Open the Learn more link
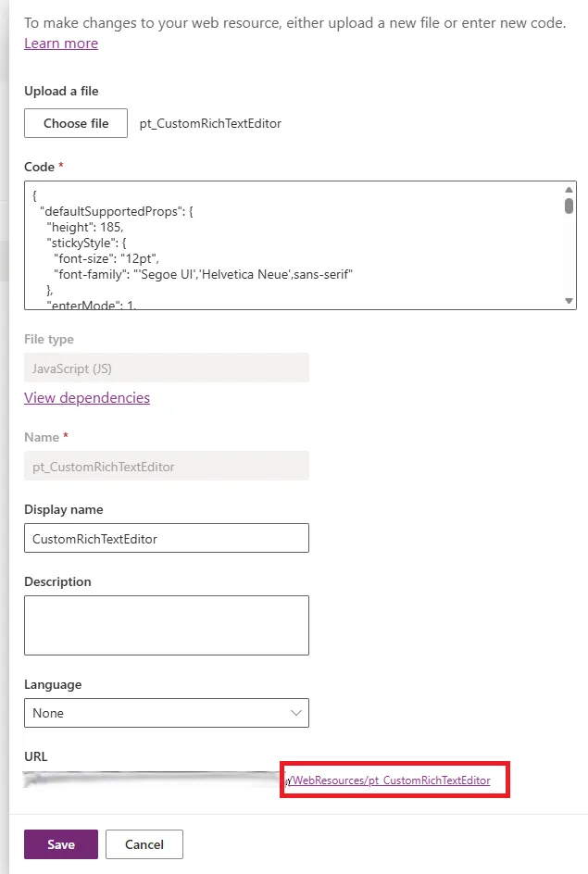Viewport: 588px width, 874px height. click(x=60, y=44)
